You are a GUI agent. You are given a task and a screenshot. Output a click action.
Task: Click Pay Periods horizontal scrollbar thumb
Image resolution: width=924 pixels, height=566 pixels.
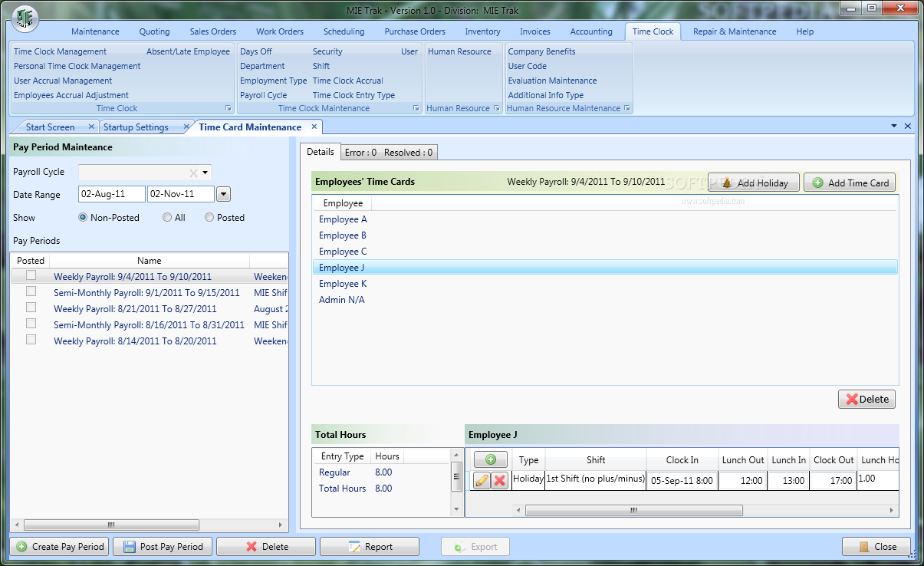(x=111, y=525)
